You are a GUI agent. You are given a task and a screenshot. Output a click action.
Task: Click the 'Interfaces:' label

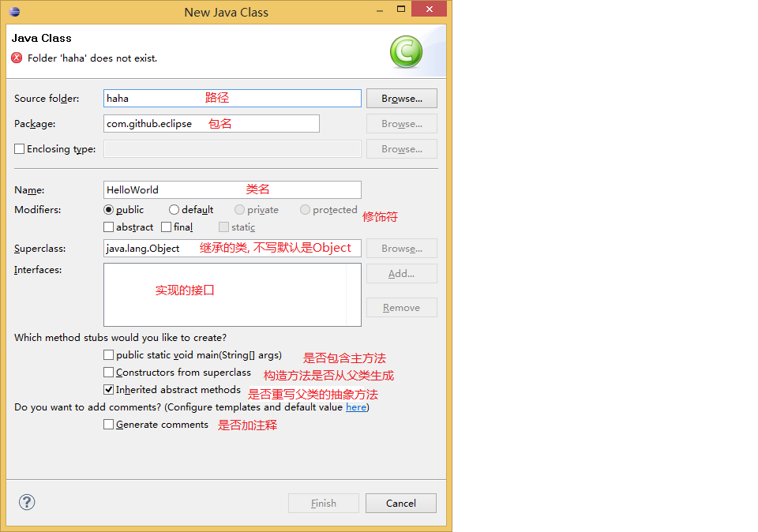[x=38, y=270]
